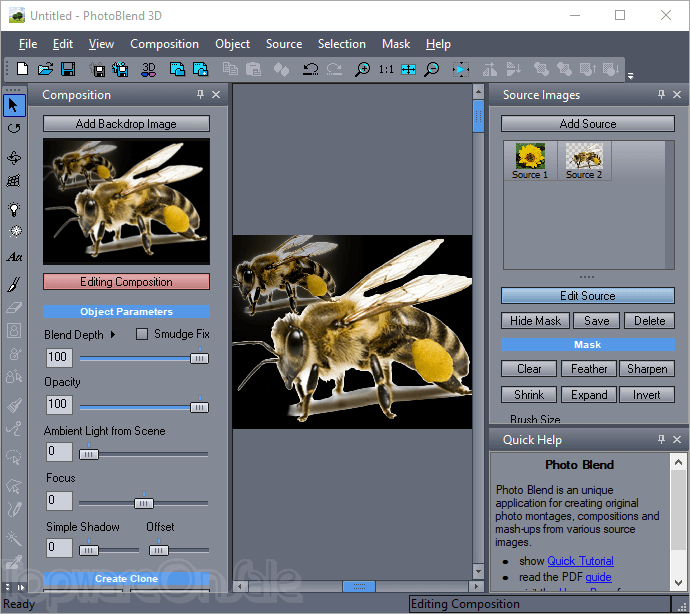Image resolution: width=690 pixels, height=614 pixels.
Task: Click the Focus slider handle
Action: pyautogui.click(x=143, y=502)
